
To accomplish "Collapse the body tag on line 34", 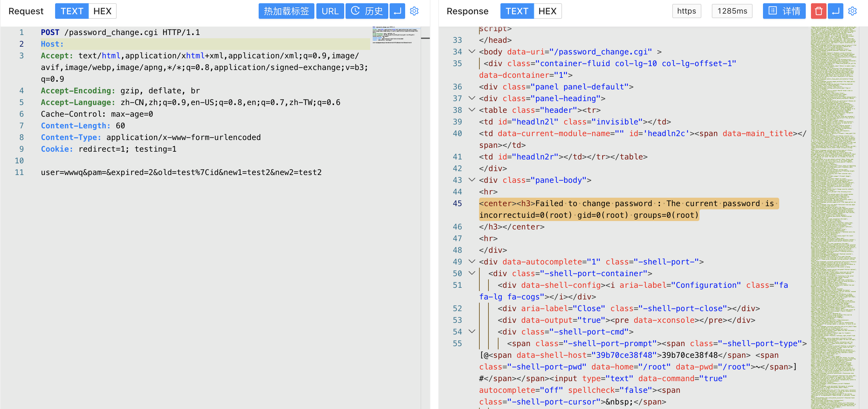I will click(472, 52).
